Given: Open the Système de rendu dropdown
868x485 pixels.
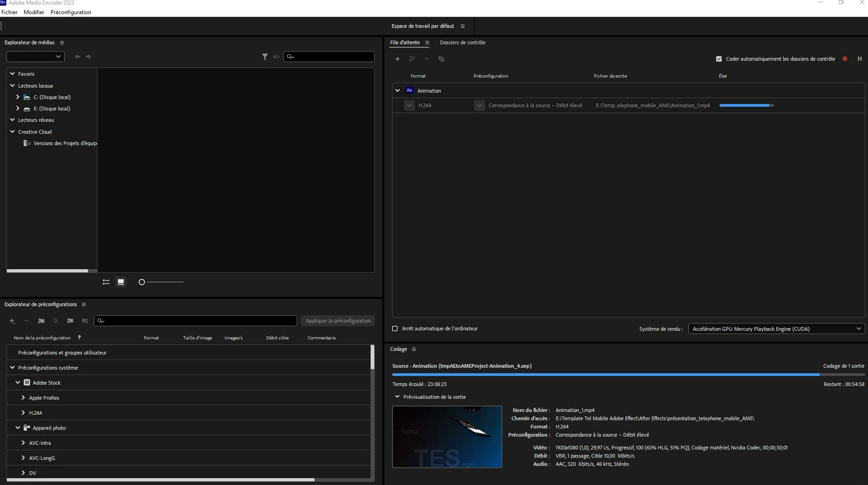Looking at the screenshot, I should (x=776, y=329).
